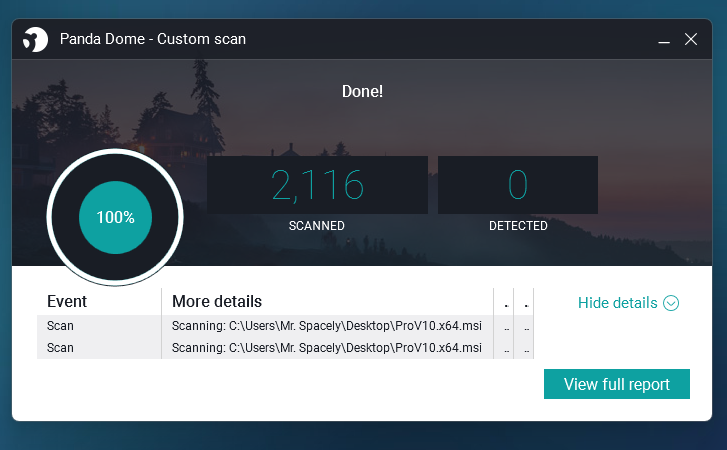Click the Panda Dome - Custom scan title
This screenshot has height=450, width=727.
[153, 39]
